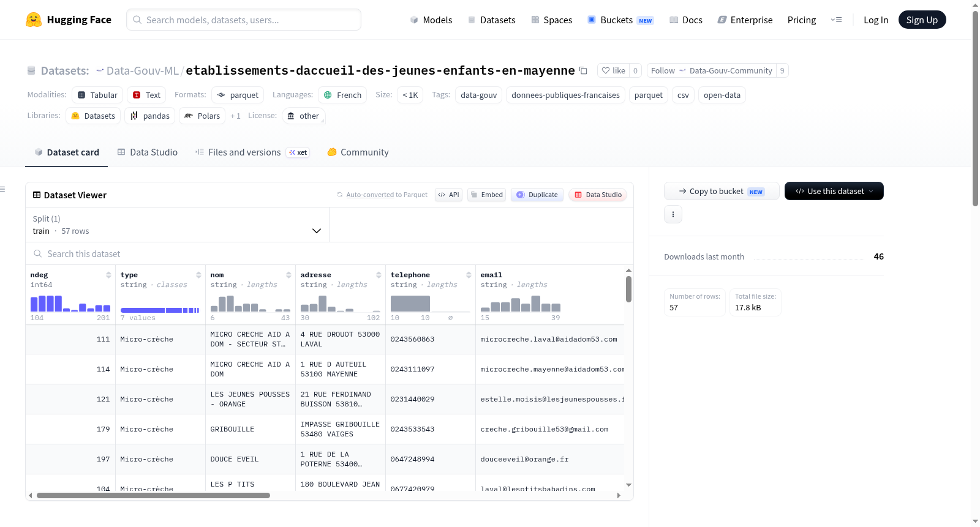Image resolution: width=980 pixels, height=527 pixels.
Task: Click the Text modality tag
Action: pyautogui.click(x=146, y=95)
